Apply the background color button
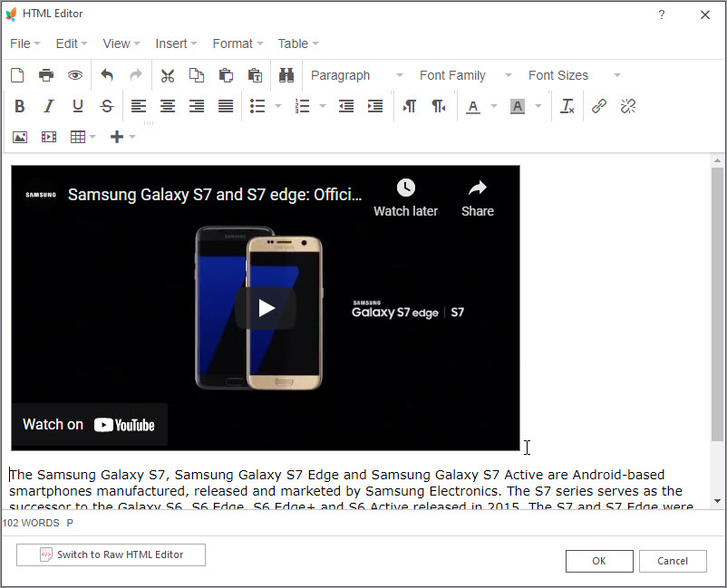The image size is (727, 588). coord(518,107)
